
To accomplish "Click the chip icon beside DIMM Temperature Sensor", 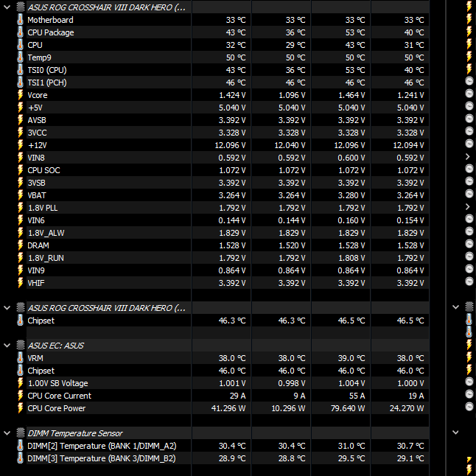I will click(x=21, y=433).
